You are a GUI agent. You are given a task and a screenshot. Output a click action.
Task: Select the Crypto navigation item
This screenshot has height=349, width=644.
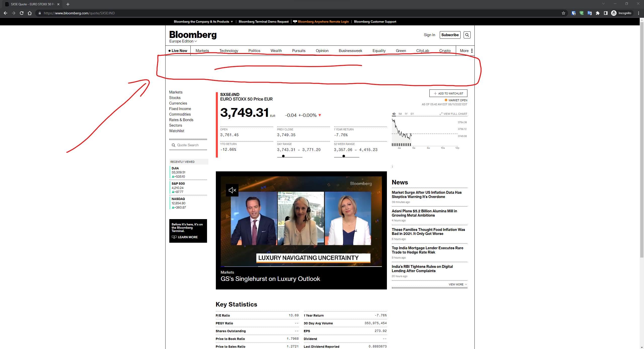(x=445, y=51)
